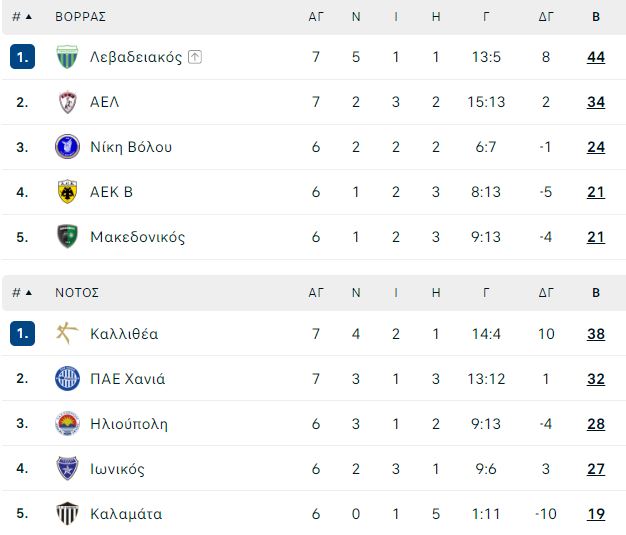Screen dimensions: 626x535
Task: Sort ΒΟΡΡΑΣ table by rank arrow
Action: [29, 17]
